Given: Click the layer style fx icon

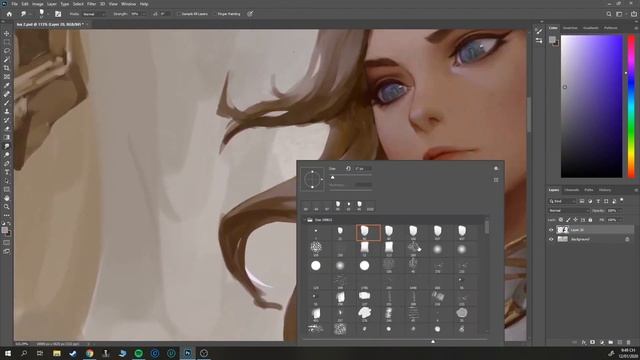Looking at the screenshot, I should 584,342.
